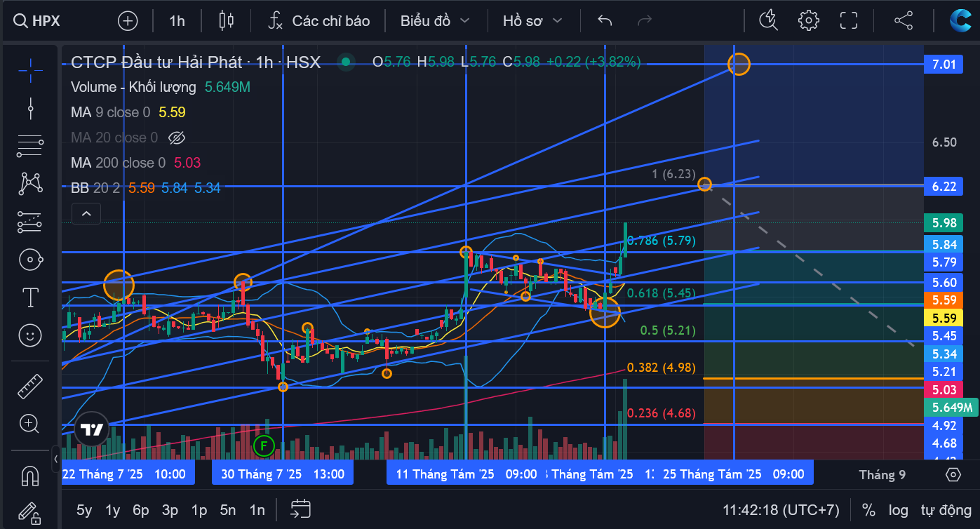Select the 0.236 (4.68) Fibonacci level
Image resolution: width=980 pixels, height=529 pixels.
click(661, 413)
